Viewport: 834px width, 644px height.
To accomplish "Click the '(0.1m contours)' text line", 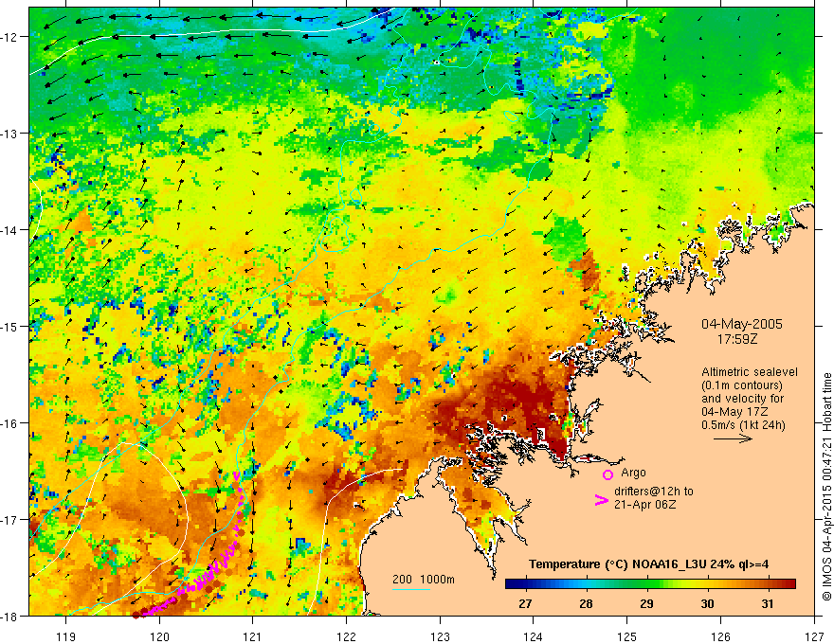I will coord(742,385).
